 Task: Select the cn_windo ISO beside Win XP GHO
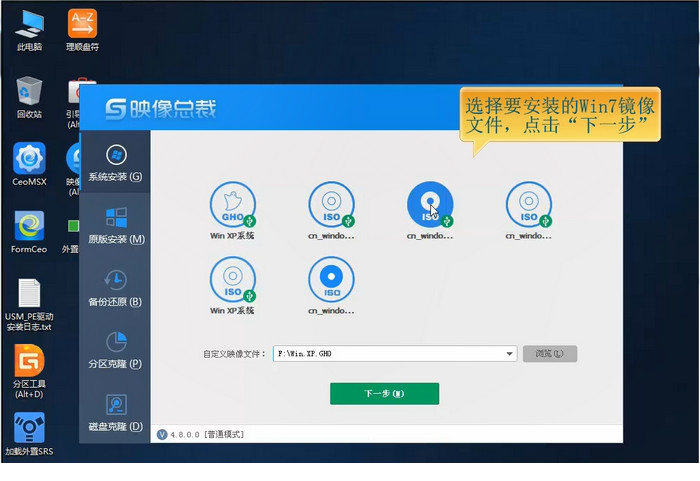331,210
